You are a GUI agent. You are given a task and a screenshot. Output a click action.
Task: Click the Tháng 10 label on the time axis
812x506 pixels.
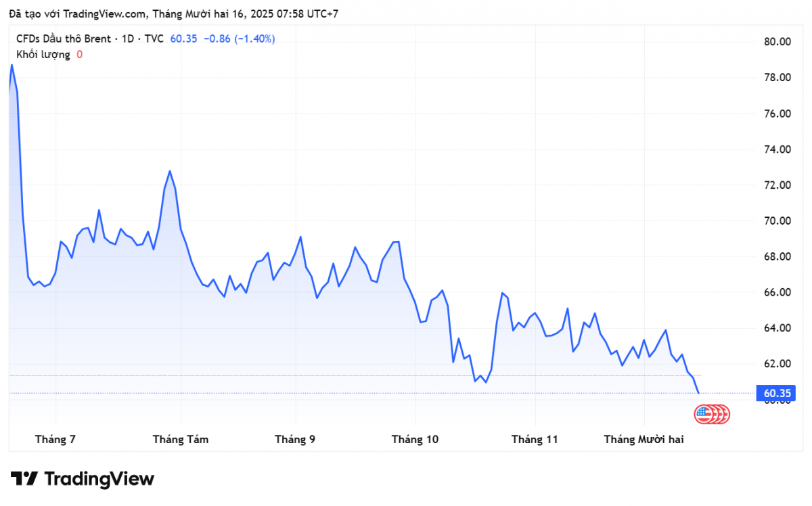pyautogui.click(x=415, y=440)
